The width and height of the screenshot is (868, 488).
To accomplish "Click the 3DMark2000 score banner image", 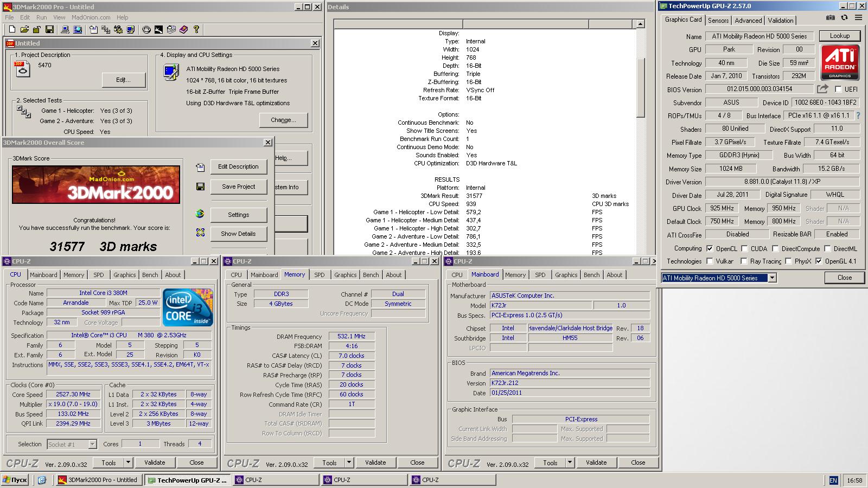I will 96,185.
